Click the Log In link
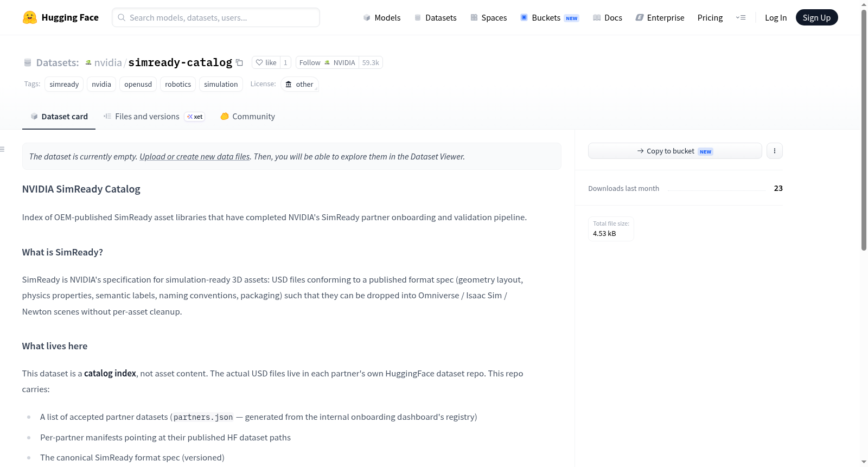Viewport: 868px width, 467px height. click(x=776, y=17)
